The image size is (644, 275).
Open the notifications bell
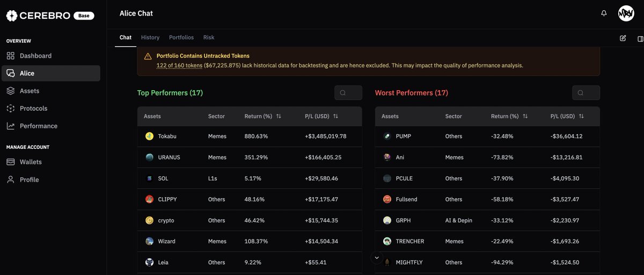604,13
